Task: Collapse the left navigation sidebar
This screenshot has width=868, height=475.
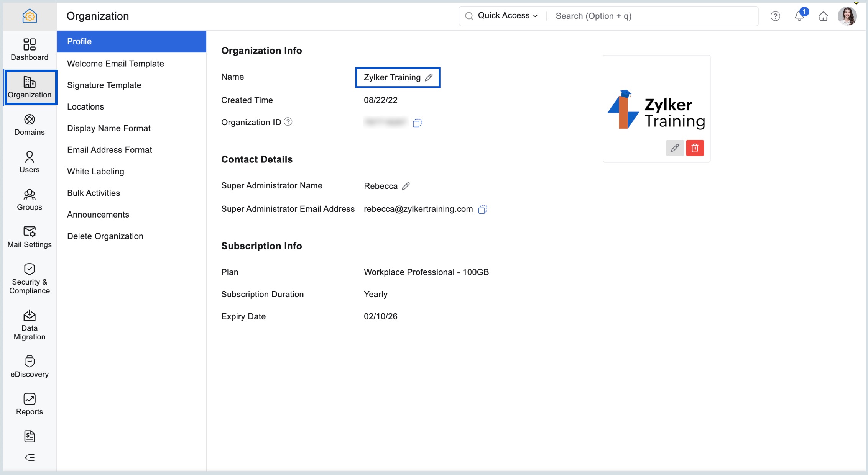Action: pos(30,457)
